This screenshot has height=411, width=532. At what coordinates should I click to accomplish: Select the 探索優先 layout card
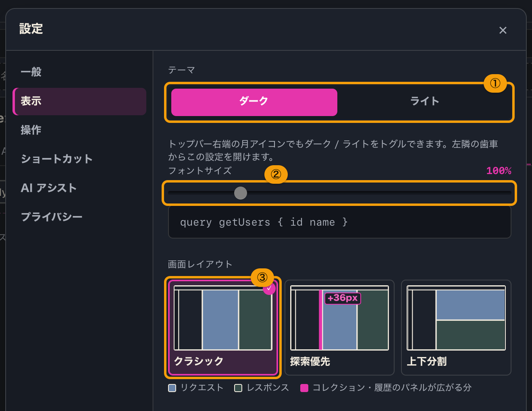pyautogui.click(x=339, y=328)
